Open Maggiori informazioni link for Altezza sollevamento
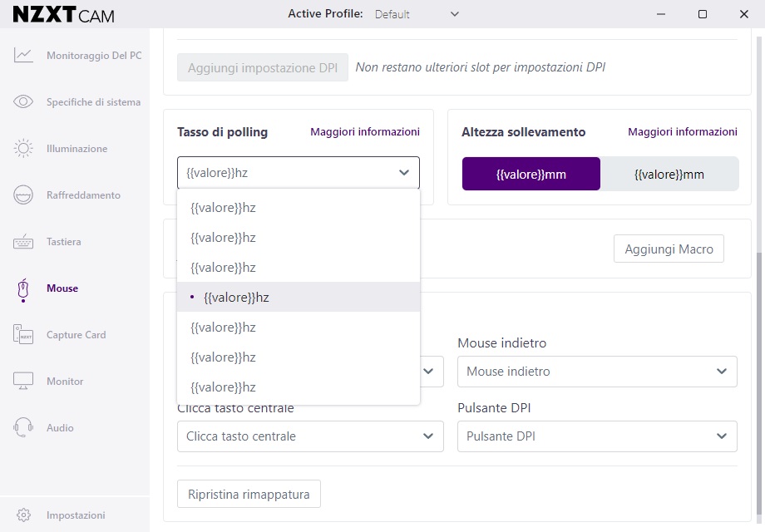 tap(682, 131)
